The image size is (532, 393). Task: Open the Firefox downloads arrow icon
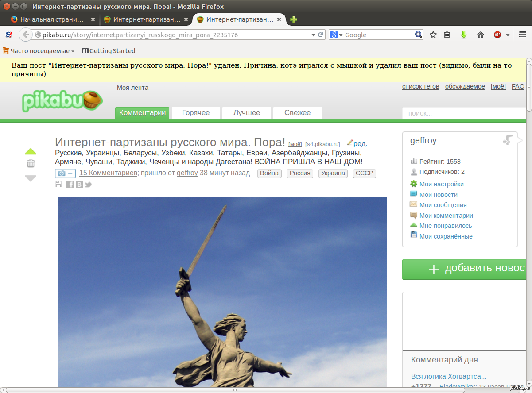(464, 35)
